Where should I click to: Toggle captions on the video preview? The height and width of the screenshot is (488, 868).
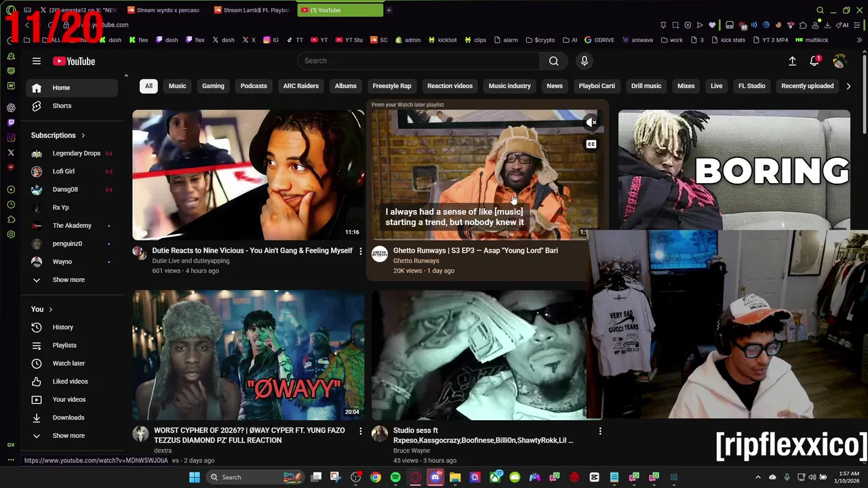[591, 144]
